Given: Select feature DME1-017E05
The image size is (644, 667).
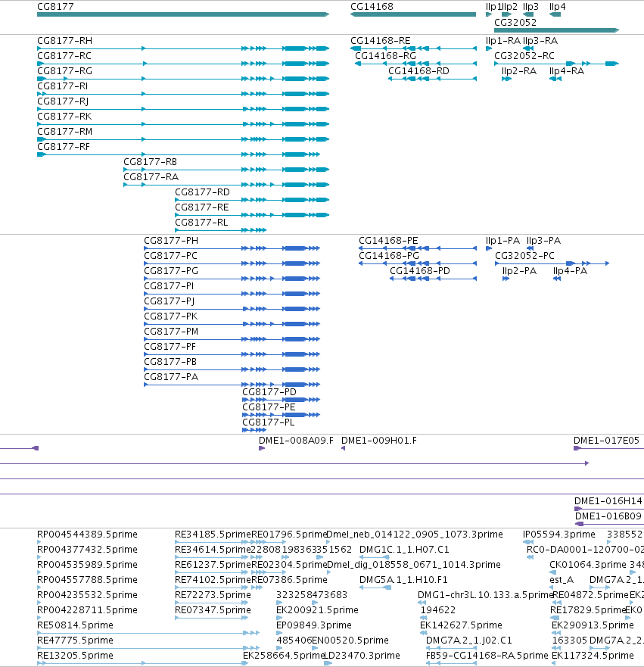Looking at the screenshot, I should (608, 448).
